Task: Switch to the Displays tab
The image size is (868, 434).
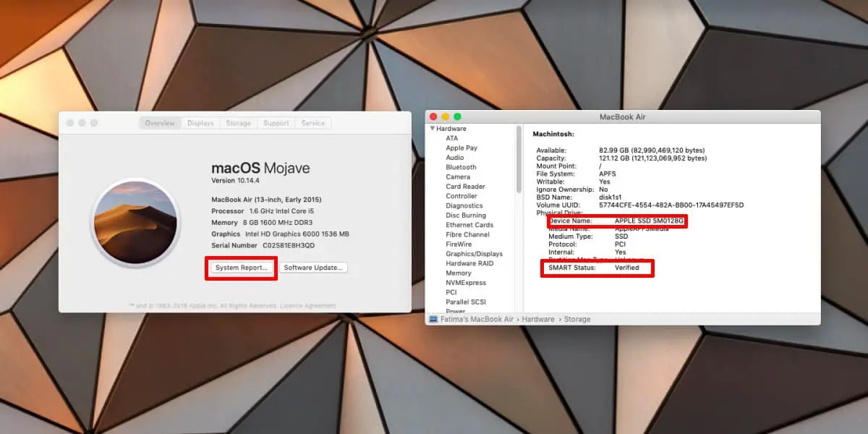Action: click(x=200, y=123)
